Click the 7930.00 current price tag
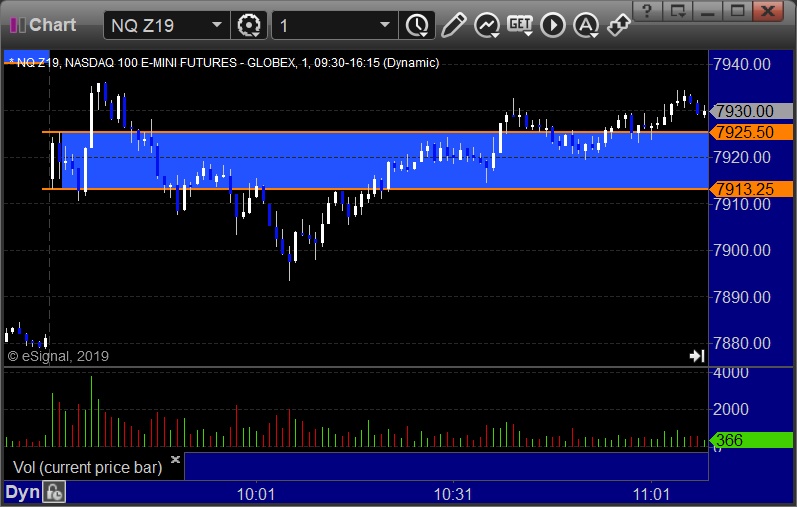This screenshot has width=797, height=507. (x=751, y=111)
